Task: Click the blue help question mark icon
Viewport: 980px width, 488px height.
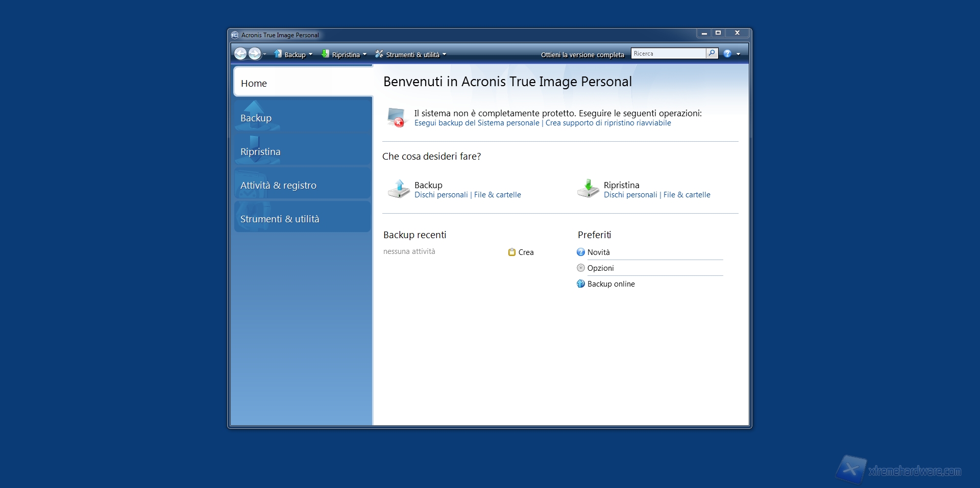Action: click(x=727, y=54)
